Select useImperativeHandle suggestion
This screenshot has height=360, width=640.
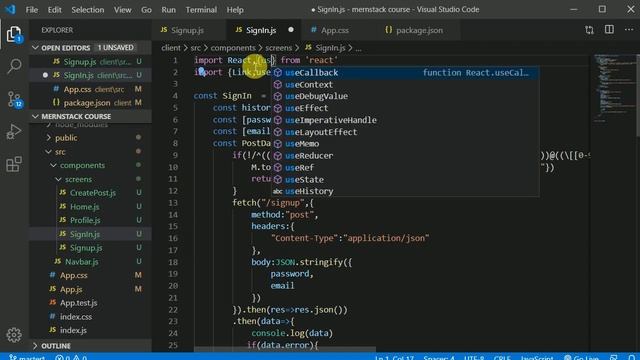click(405, 120)
